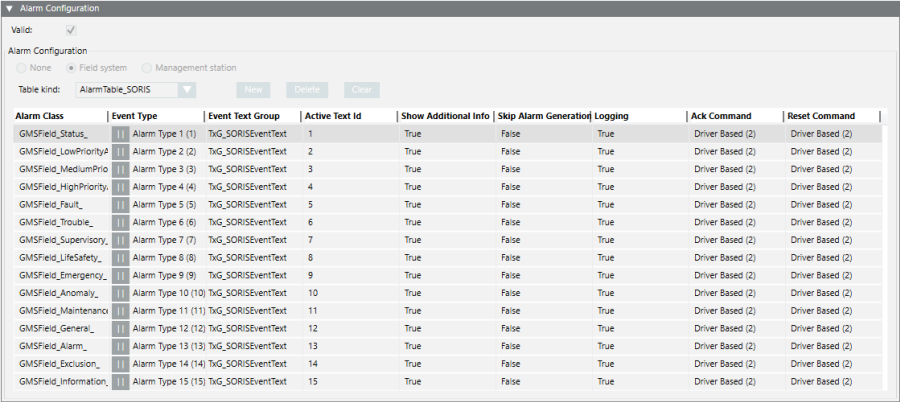Click the icon beside Alarm Type 11 (11)
Viewport: 900px width, 402px height.
tap(120, 311)
